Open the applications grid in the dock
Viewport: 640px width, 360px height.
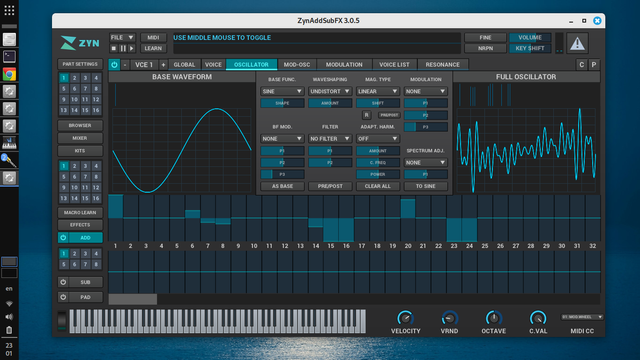click(x=9, y=10)
